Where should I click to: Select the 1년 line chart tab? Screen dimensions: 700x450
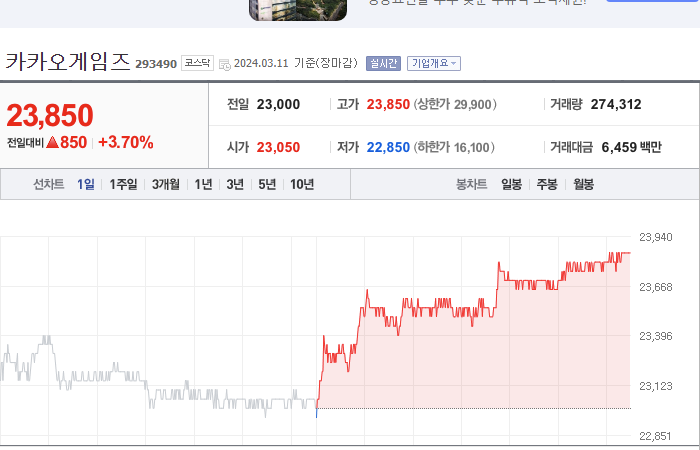[x=203, y=184]
